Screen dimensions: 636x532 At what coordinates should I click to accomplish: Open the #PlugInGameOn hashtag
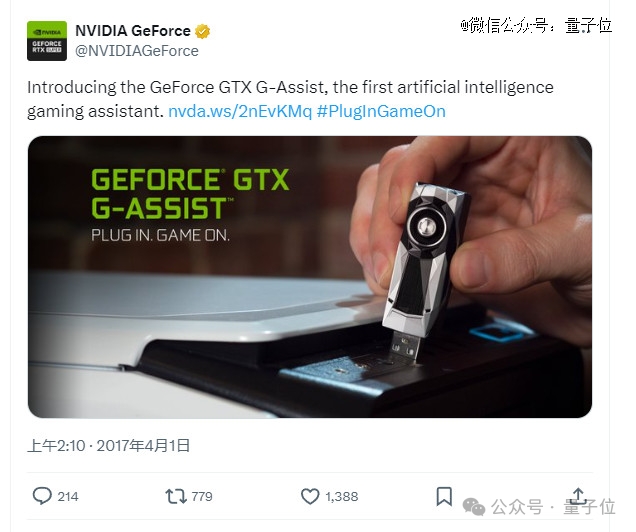[x=381, y=111]
